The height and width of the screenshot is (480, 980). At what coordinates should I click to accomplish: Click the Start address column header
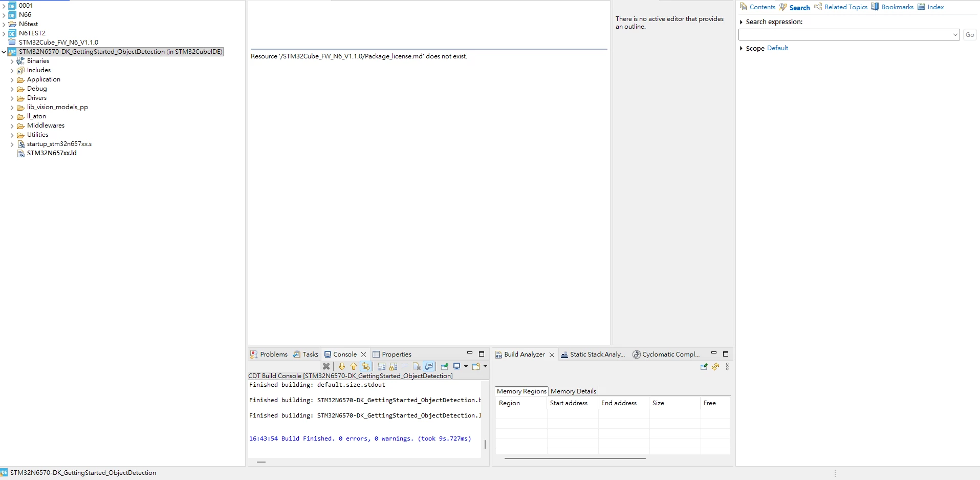[x=572, y=403]
